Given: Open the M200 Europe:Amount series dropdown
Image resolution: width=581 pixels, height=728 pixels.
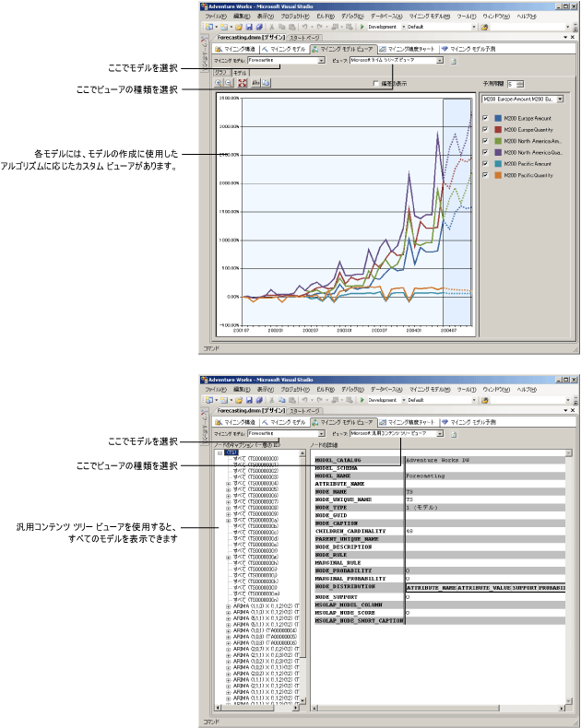Looking at the screenshot, I should click(x=559, y=99).
